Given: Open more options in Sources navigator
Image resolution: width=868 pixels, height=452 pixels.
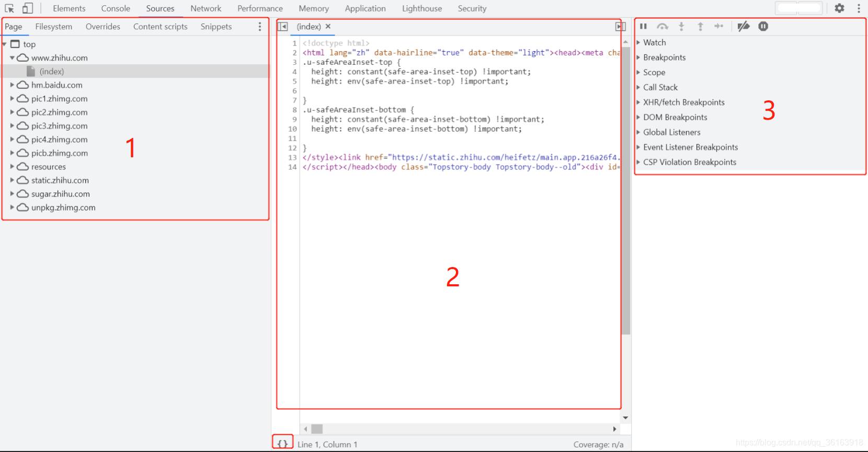Looking at the screenshot, I should click(260, 27).
